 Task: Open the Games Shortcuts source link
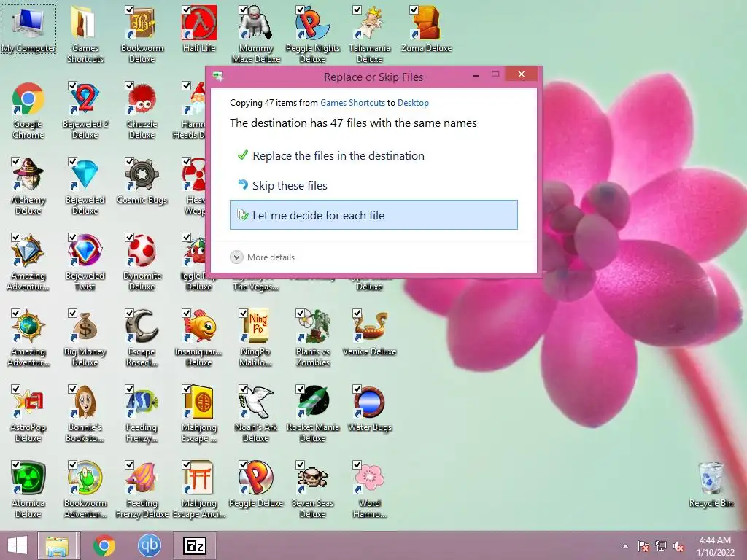pyautogui.click(x=352, y=103)
